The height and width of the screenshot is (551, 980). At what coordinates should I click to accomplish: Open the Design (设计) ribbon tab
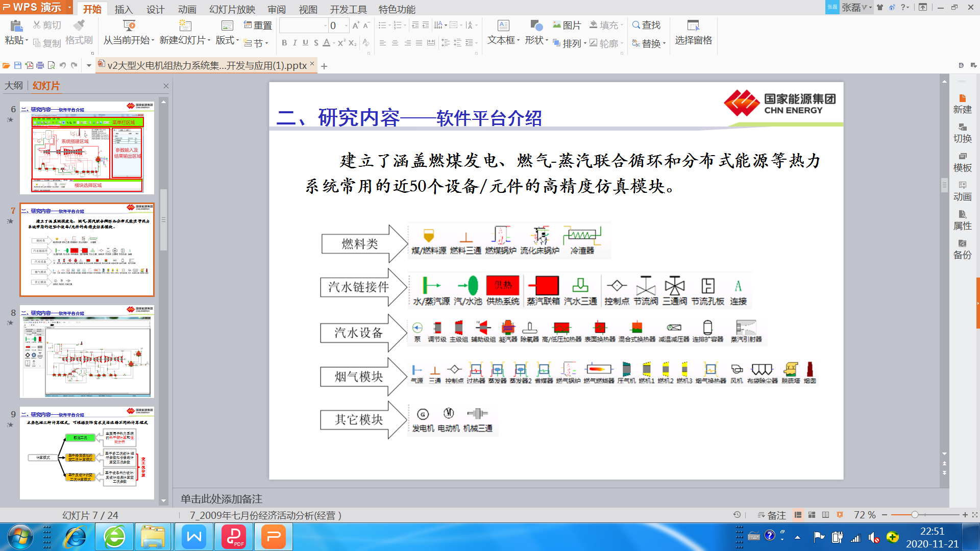(x=155, y=9)
